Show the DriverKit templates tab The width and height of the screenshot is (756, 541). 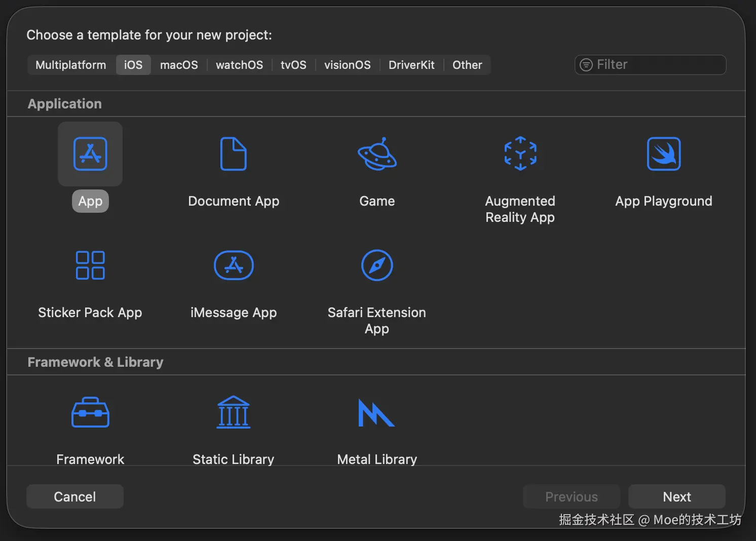[411, 65]
